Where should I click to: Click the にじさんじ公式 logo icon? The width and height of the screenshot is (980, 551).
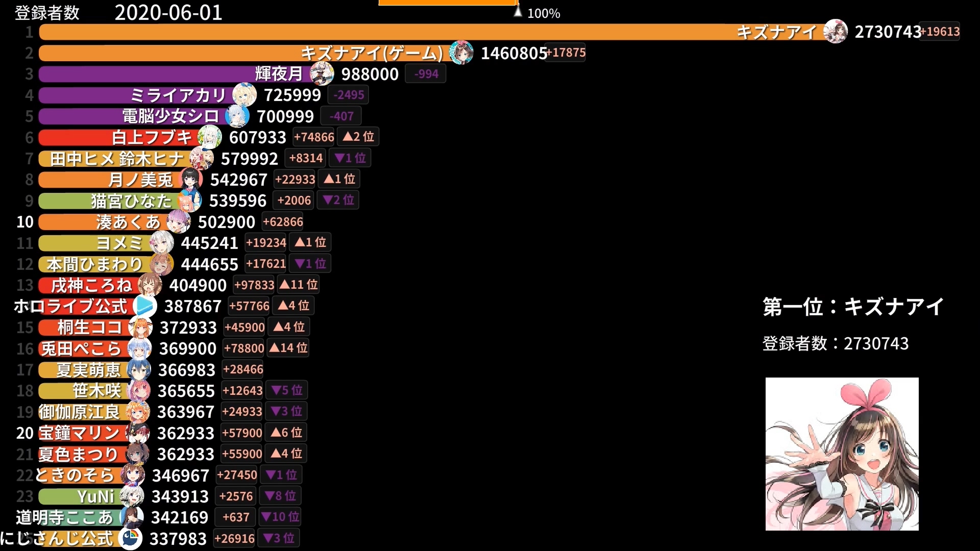(130, 538)
